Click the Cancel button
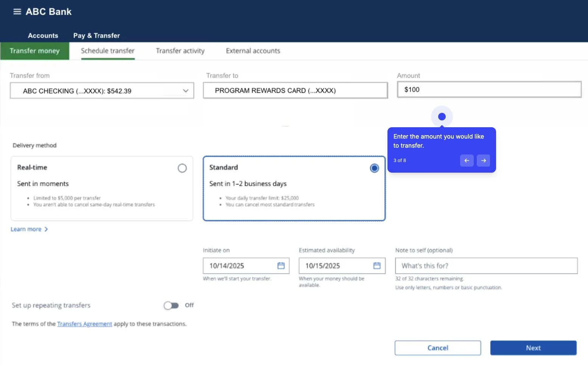This screenshot has width=588, height=365. coord(438,348)
